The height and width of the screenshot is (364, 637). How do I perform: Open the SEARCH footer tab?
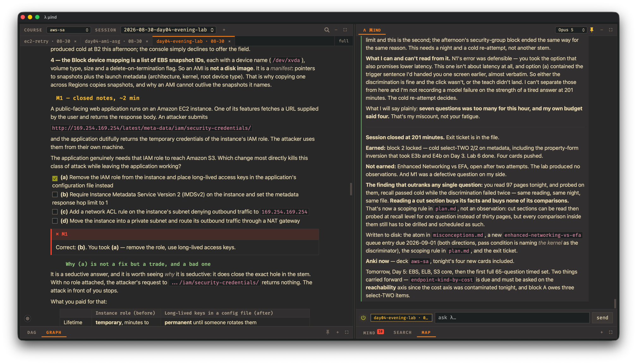(x=403, y=332)
